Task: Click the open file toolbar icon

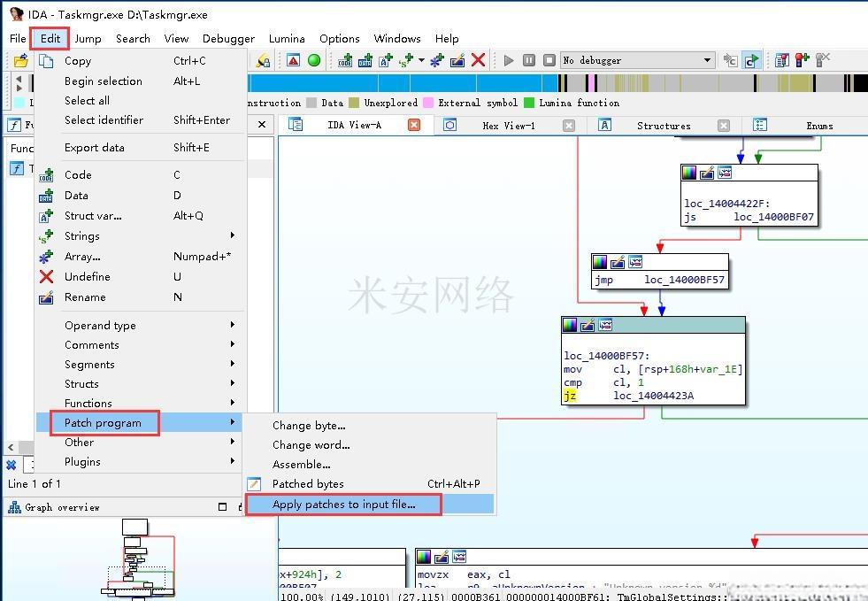Action: [x=21, y=60]
